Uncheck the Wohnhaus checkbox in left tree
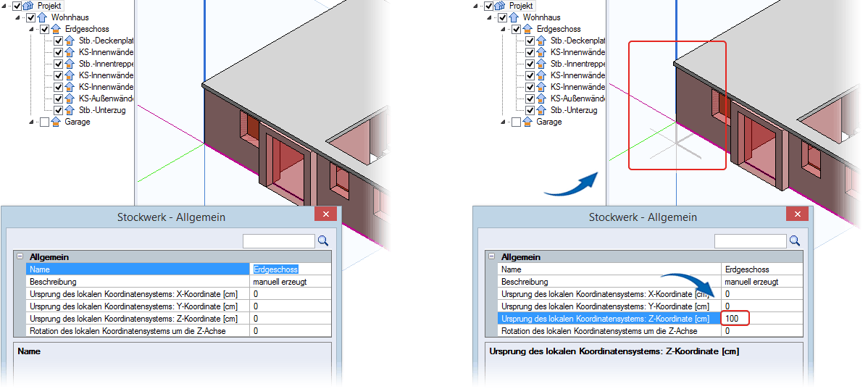This screenshot has width=868, height=389. pos(31,17)
